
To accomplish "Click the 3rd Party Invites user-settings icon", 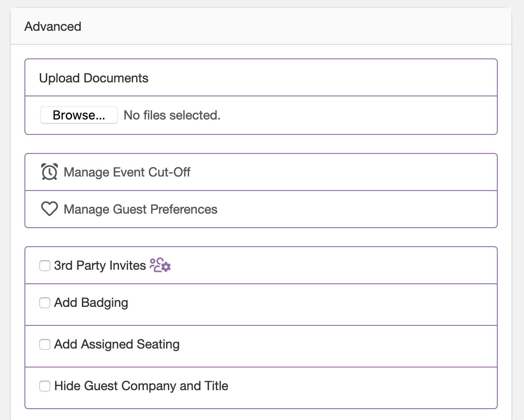I will [160, 265].
